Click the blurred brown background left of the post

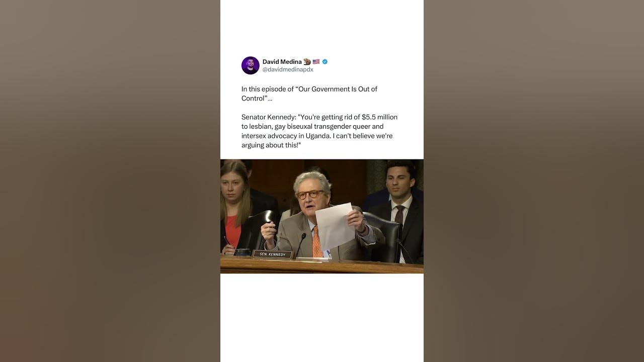tap(110, 181)
